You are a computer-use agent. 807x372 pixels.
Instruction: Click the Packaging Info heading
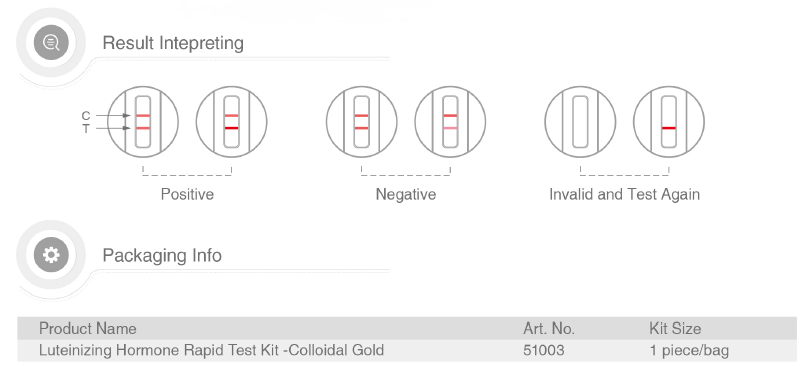point(162,255)
